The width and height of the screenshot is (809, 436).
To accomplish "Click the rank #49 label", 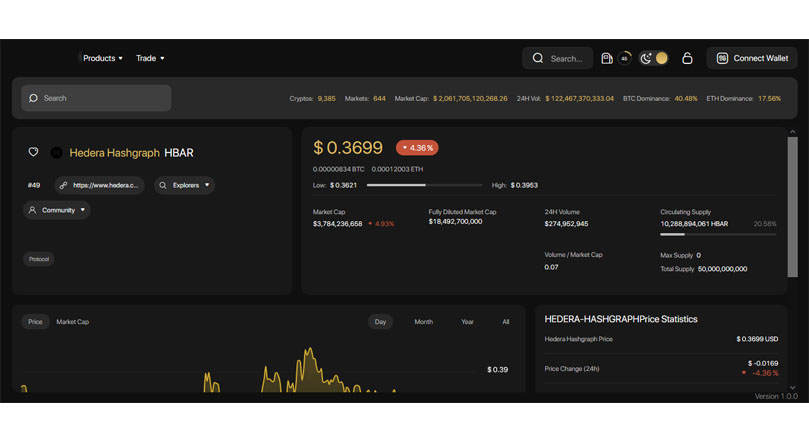I will (34, 185).
